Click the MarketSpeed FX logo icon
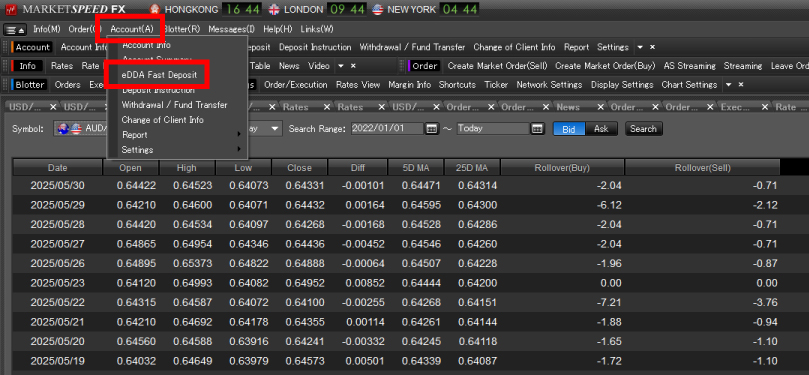The image size is (809, 375). [x=11, y=9]
